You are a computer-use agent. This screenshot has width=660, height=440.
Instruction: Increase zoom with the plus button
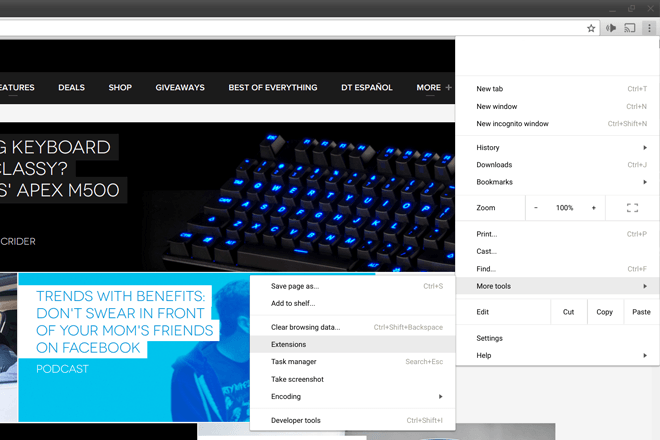[593, 208]
